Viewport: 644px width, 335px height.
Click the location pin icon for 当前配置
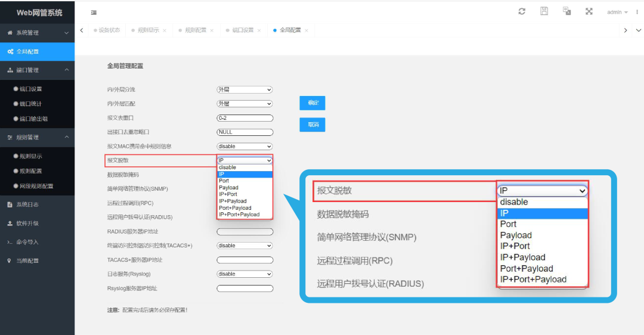pyautogui.click(x=9, y=260)
